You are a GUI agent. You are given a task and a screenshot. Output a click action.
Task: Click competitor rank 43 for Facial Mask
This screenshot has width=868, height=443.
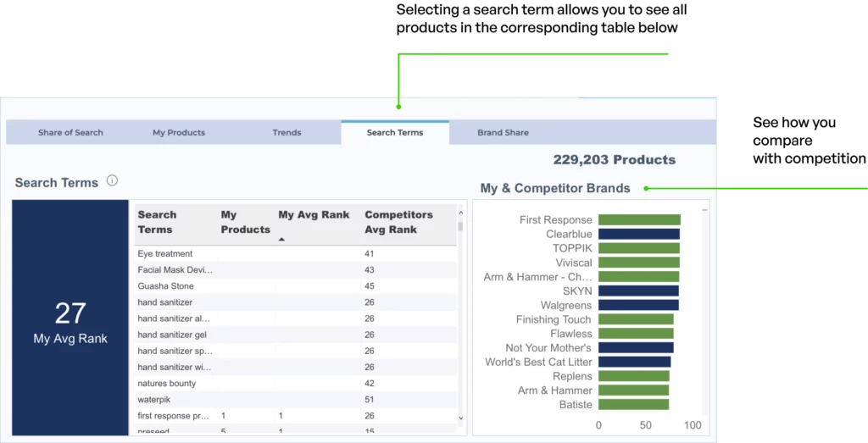pyautogui.click(x=370, y=270)
